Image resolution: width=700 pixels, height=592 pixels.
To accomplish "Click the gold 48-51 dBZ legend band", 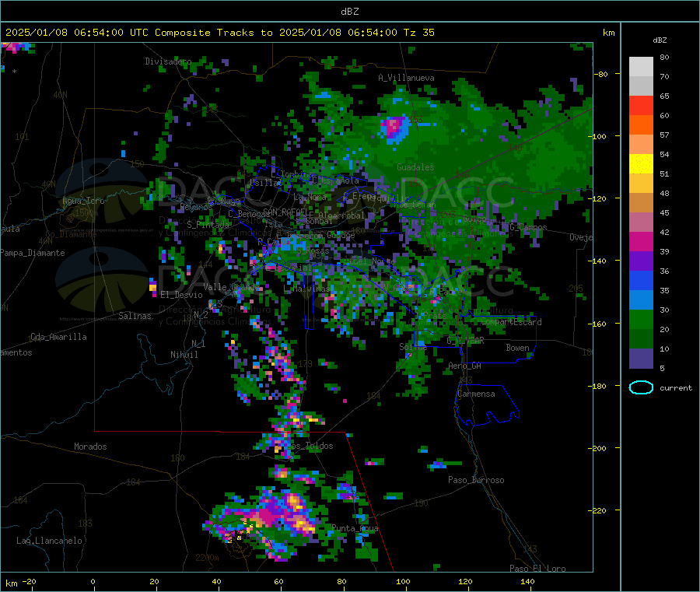I will pos(641,184).
